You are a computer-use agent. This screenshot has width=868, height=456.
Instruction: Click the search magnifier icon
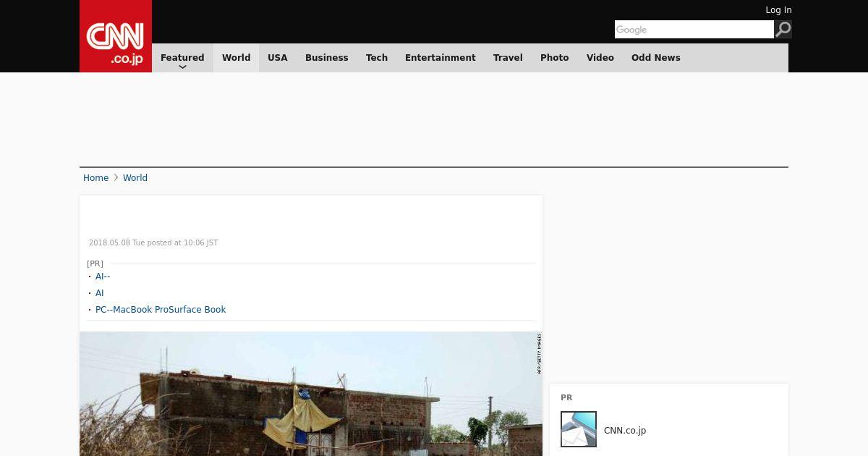(783, 29)
